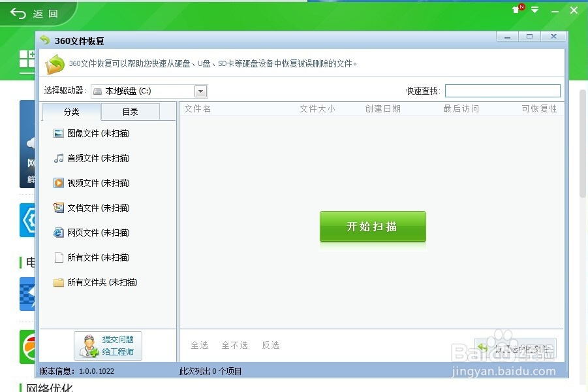This screenshot has height=392, width=588.
Task: Select the 图像文件 image category icon
Action: (58, 133)
